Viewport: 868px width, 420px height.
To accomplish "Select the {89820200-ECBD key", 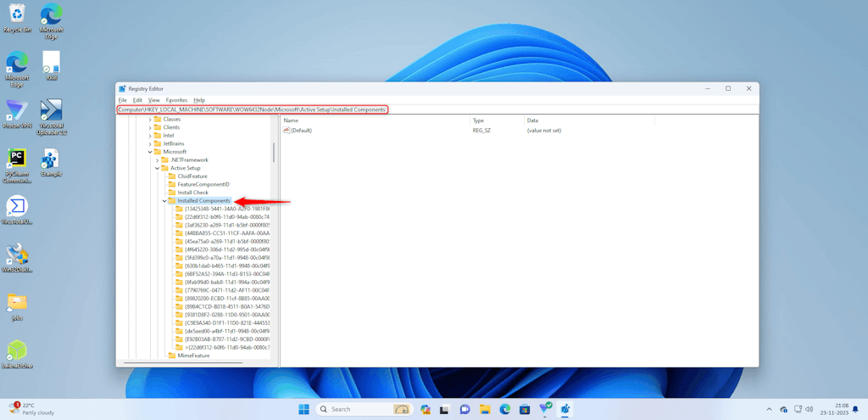I will [x=227, y=298].
